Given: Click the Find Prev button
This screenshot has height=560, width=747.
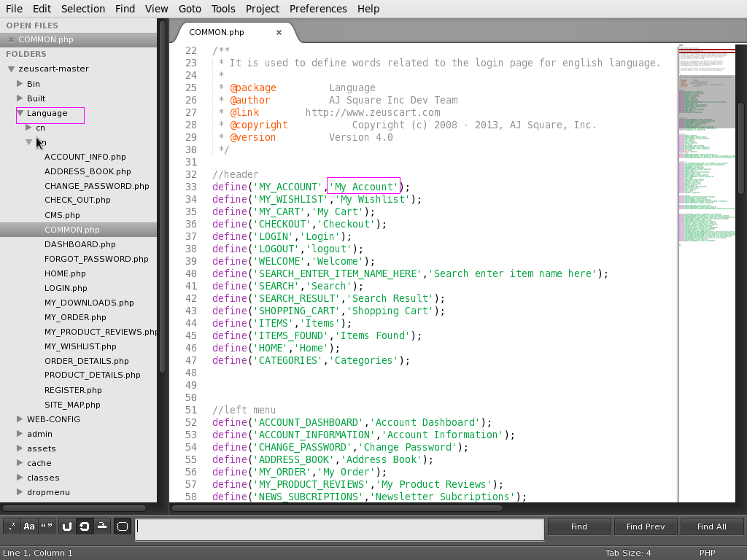Looking at the screenshot, I should pyautogui.click(x=646, y=526).
